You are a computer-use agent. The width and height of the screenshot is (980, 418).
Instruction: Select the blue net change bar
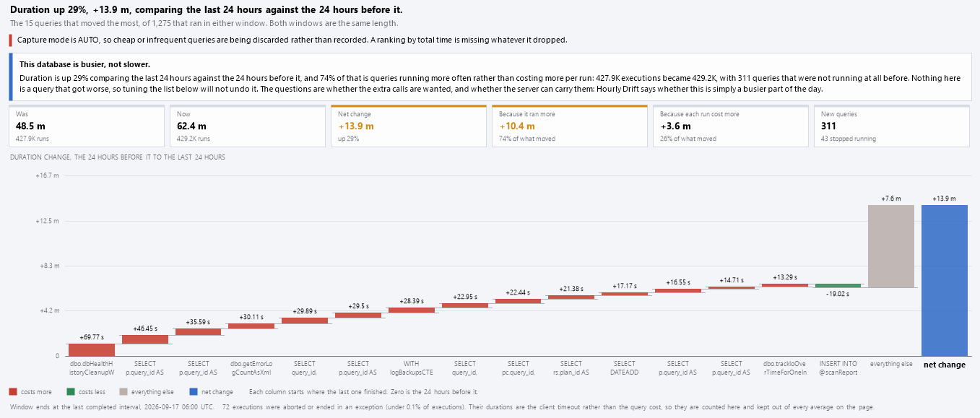point(945,280)
